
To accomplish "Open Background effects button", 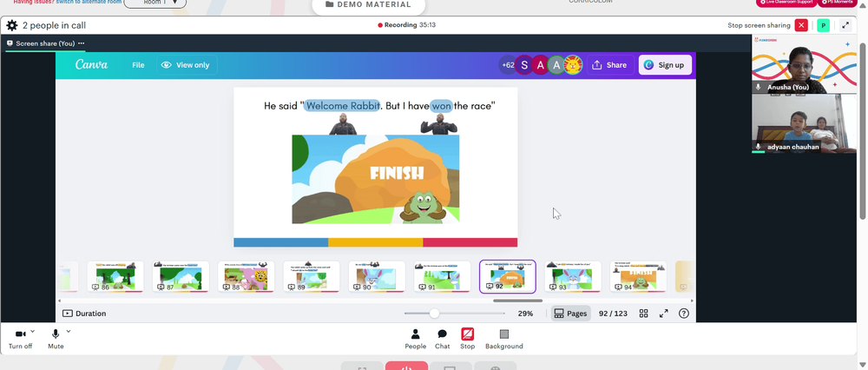I will pos(504,339).
